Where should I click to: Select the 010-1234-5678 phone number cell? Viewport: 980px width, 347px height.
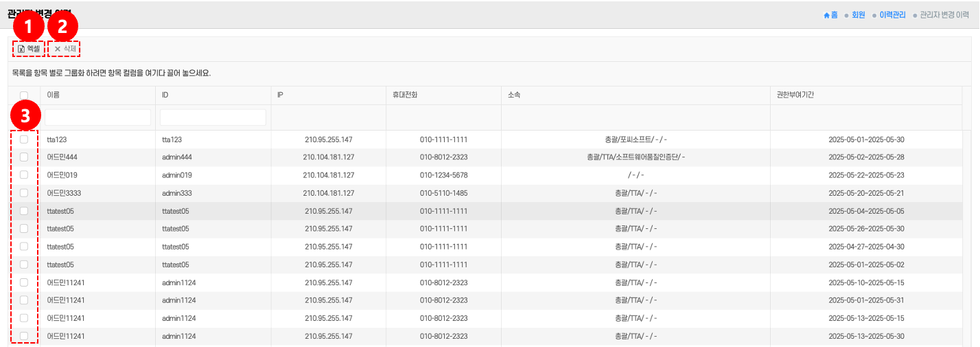(443, 175)
